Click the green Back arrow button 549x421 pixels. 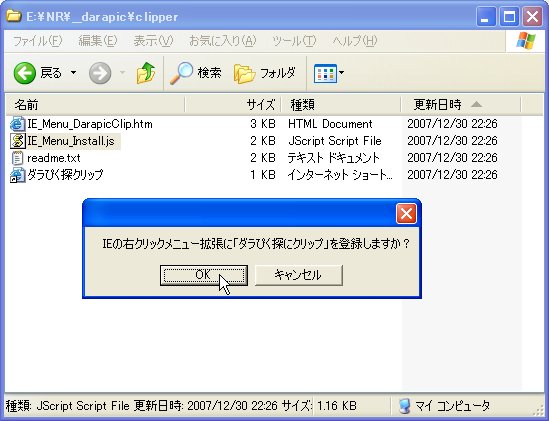coord(25,73)
